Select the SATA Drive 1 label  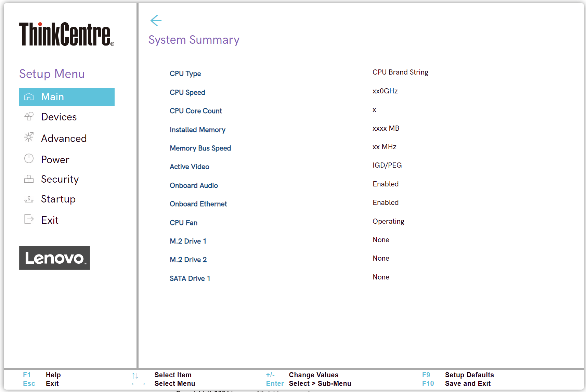coord(190,278)
